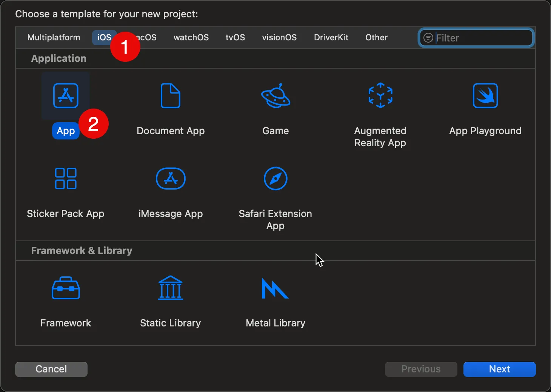Select the App template icon
Image resolution: width=551 pixels, height=392 pixels.
coord(66,96)
